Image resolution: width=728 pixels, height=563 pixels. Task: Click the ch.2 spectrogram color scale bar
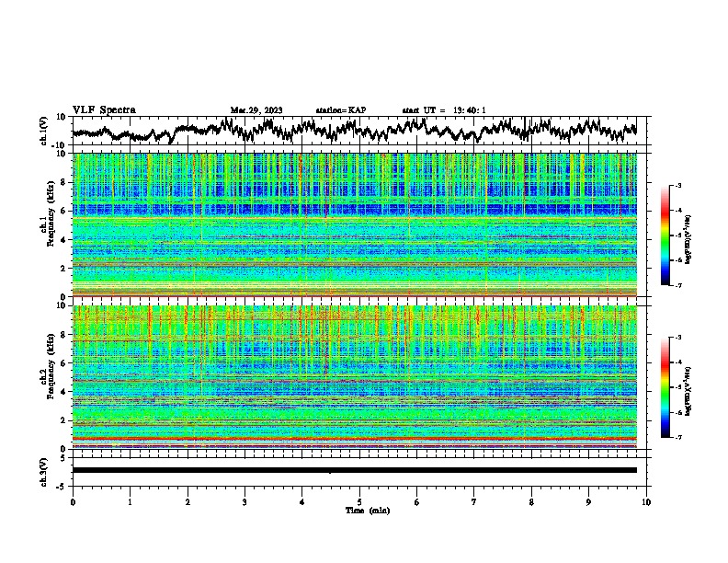click(x=665, y=387)
